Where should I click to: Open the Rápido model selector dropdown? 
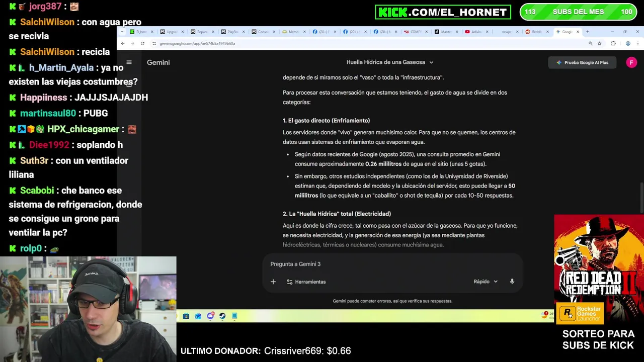coord(486,282)
